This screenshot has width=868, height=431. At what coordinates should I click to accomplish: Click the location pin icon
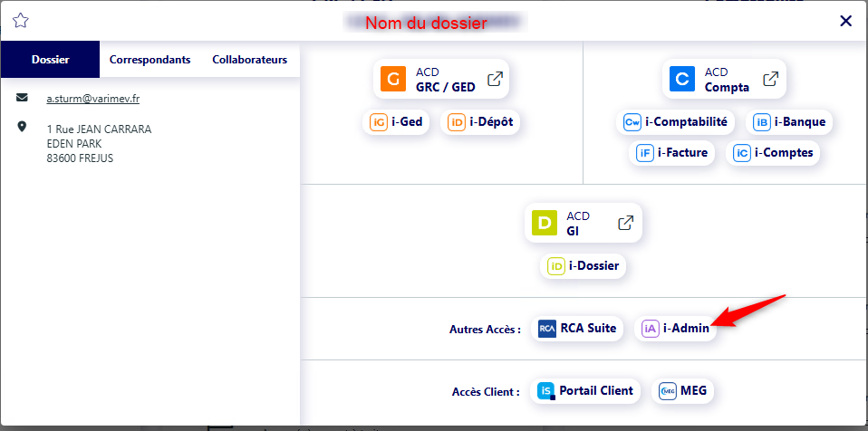pos(23,128)
